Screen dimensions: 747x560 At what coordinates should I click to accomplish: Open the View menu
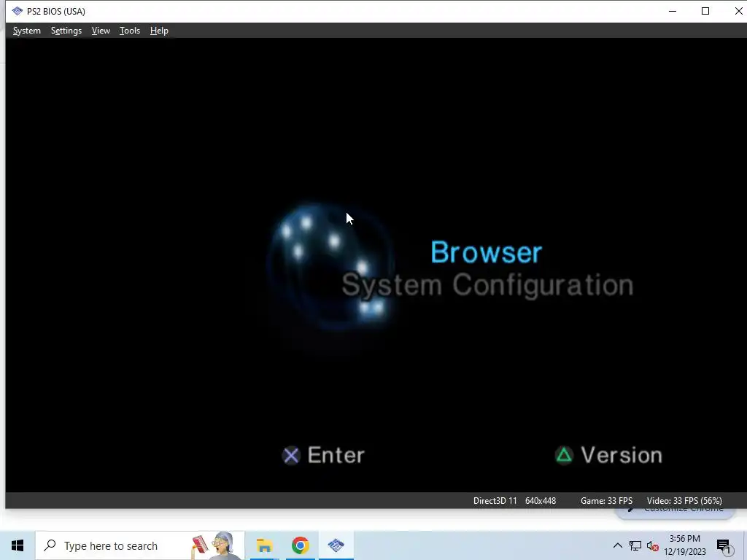coord(101,31)
